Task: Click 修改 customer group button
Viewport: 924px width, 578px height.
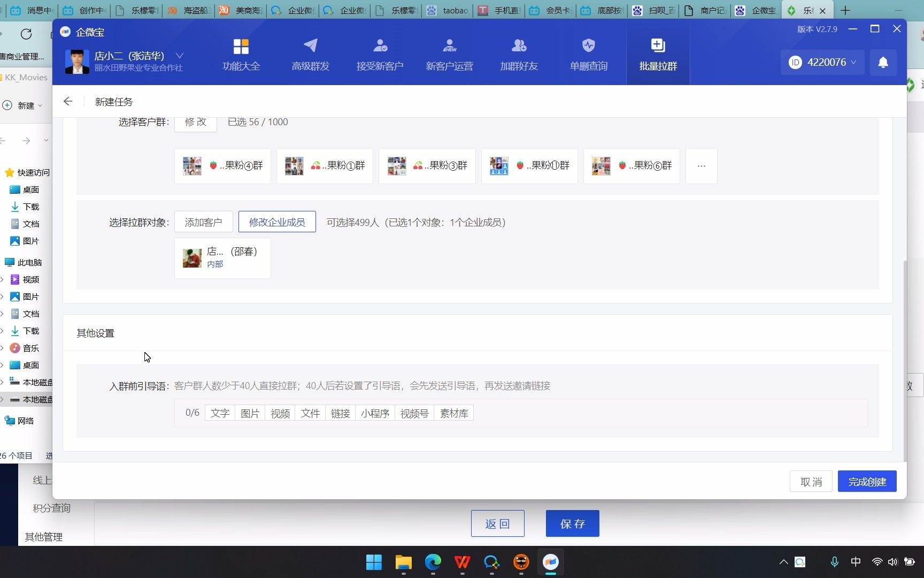Action: [x=195, y=122]
